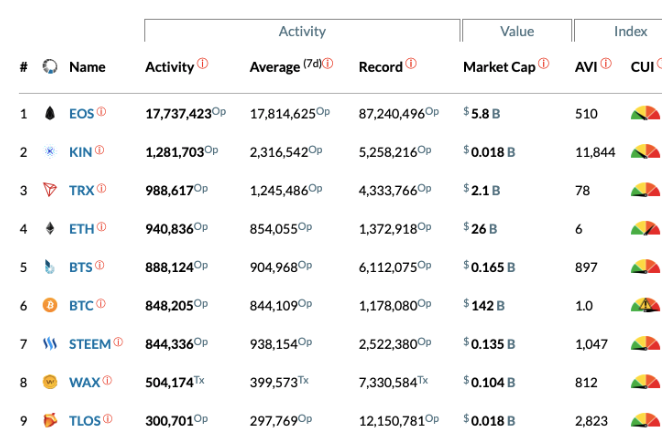Select the Value group tab
The image size is (666, 440).
click(x=517, y=31)
